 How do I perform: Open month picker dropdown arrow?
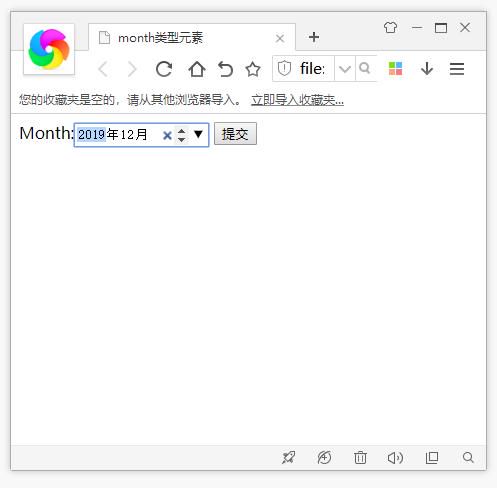tap(198, 134)
